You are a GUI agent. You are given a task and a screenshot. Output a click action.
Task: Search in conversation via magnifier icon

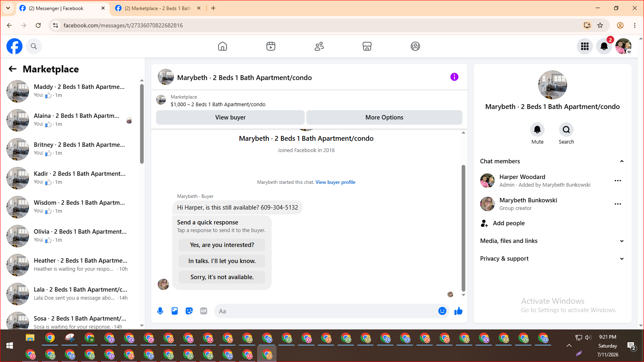click(566, 130)
